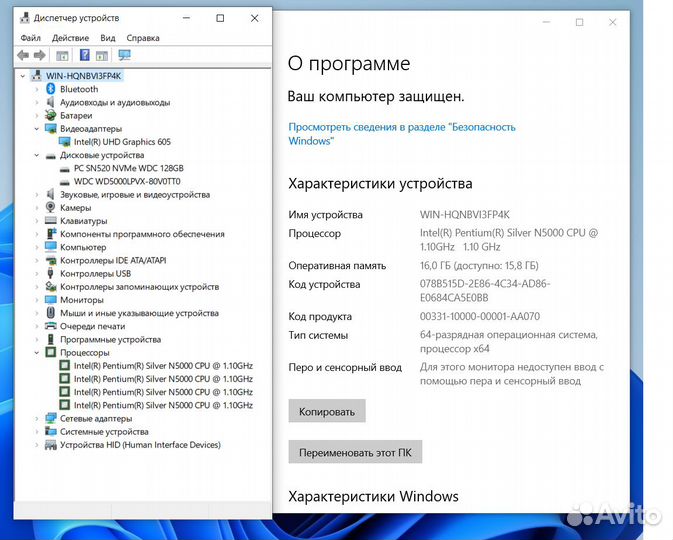Collapse the WIN-HQNBVI3FP4K root node

23,76
